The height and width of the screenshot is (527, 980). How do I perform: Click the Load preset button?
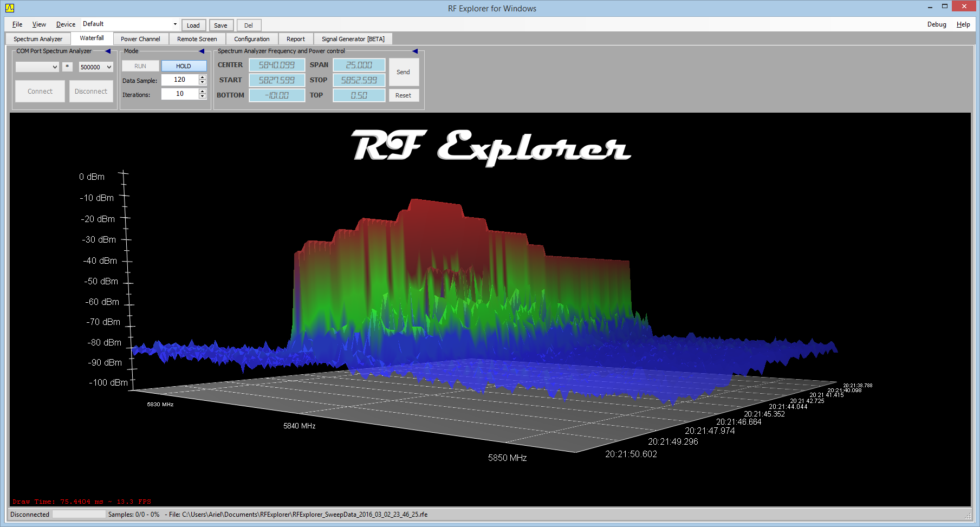[193, 25]
